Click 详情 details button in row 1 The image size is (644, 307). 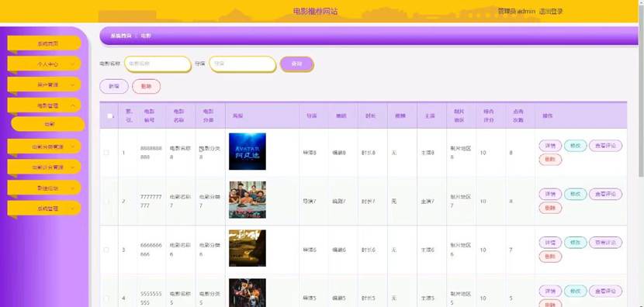point(550,146)
